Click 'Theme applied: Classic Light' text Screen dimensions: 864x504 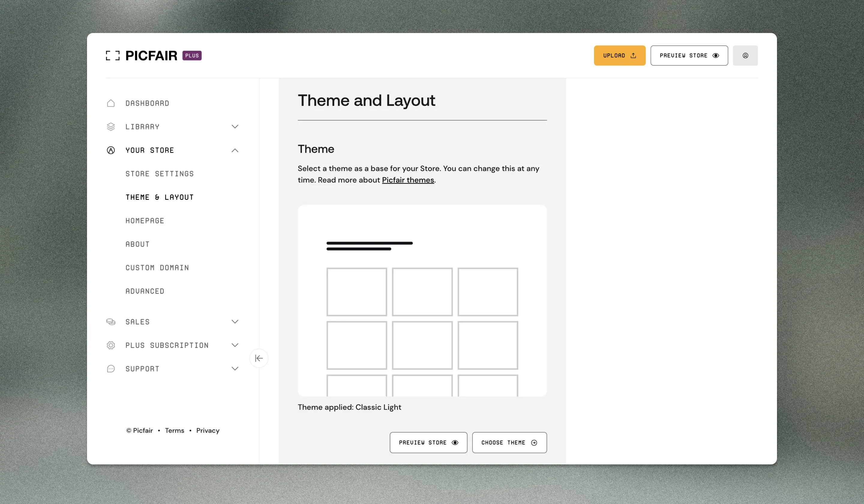pos(349,407)
